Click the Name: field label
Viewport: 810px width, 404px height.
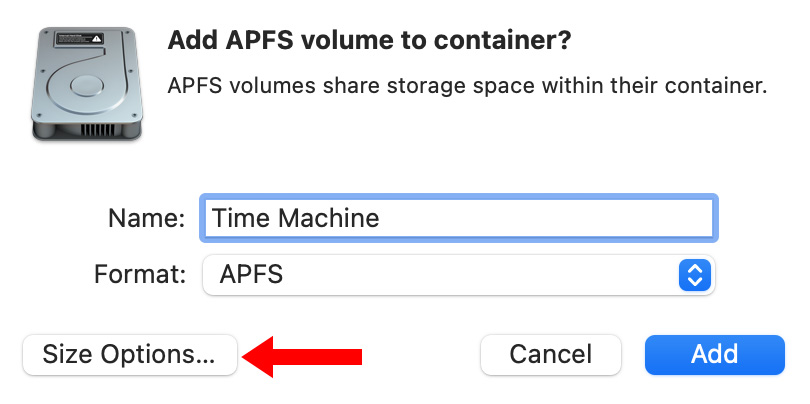[148, 218]
